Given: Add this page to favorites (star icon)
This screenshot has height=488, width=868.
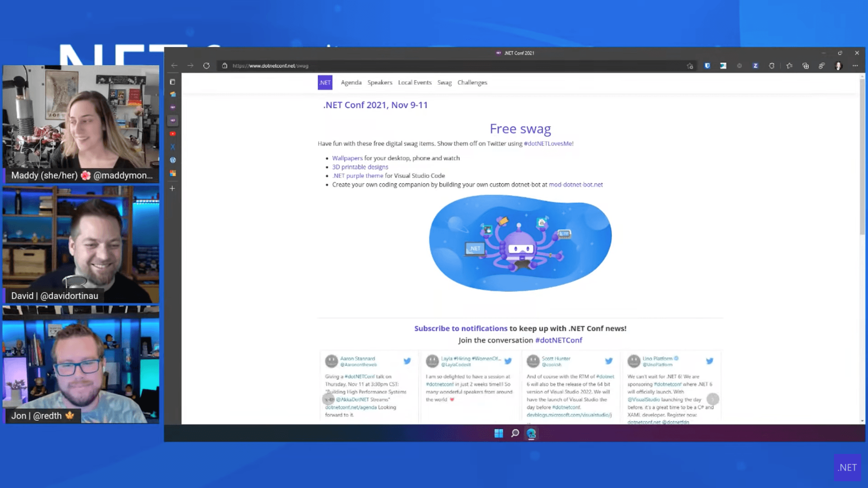Looking at the screenshot, I should coord(690,66).
